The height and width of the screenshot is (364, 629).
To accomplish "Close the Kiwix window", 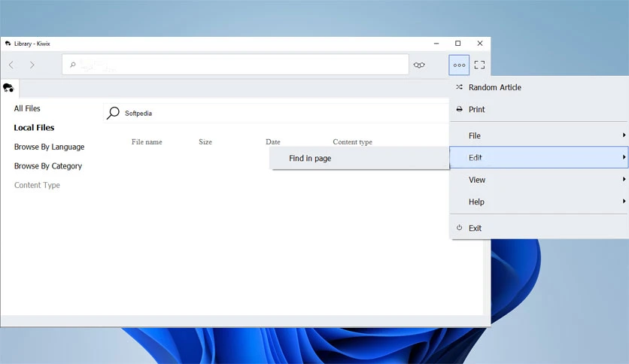I will pos(480,44).
